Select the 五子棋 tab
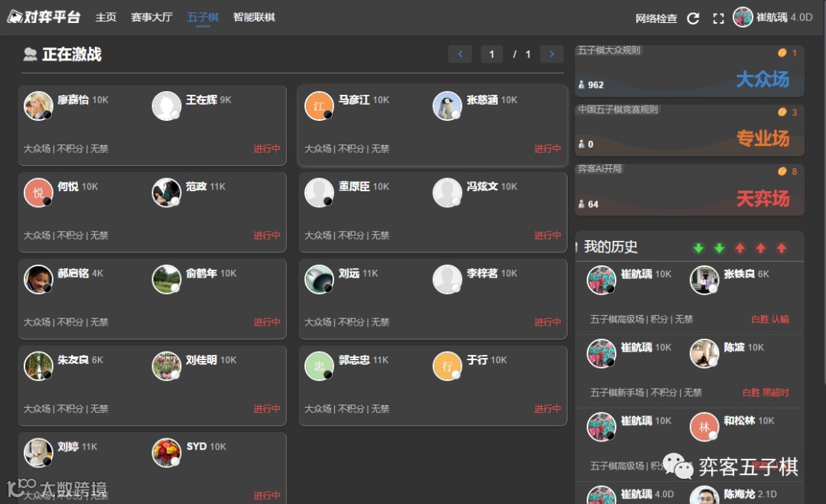This screenshot has width=826, height=504. point(203,17)
